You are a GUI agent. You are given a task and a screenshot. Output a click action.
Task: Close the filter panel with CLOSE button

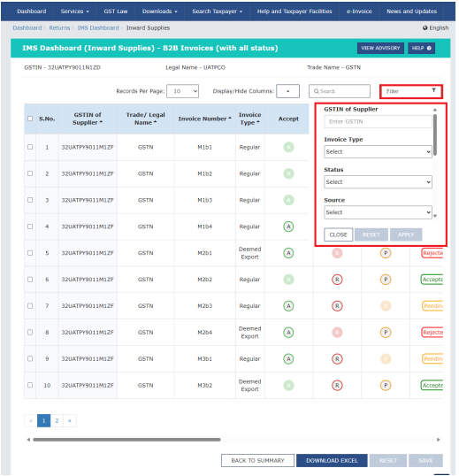[338, 234]
